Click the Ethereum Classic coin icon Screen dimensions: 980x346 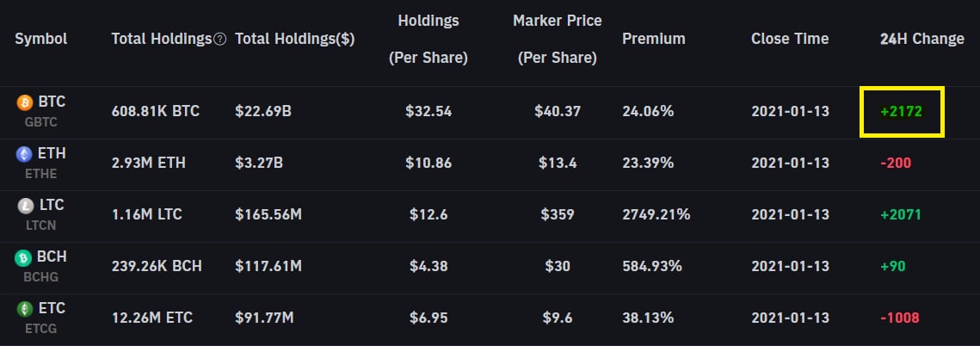(x=24, y=309)
